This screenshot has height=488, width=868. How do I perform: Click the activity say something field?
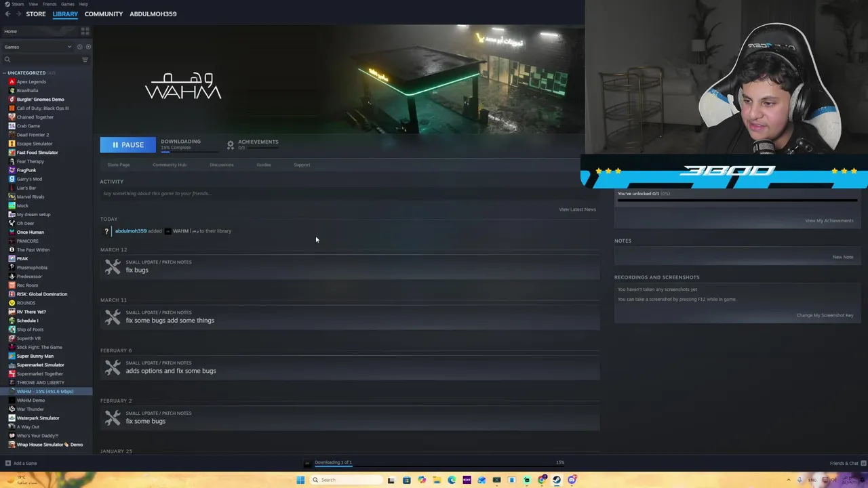[349, 193]
